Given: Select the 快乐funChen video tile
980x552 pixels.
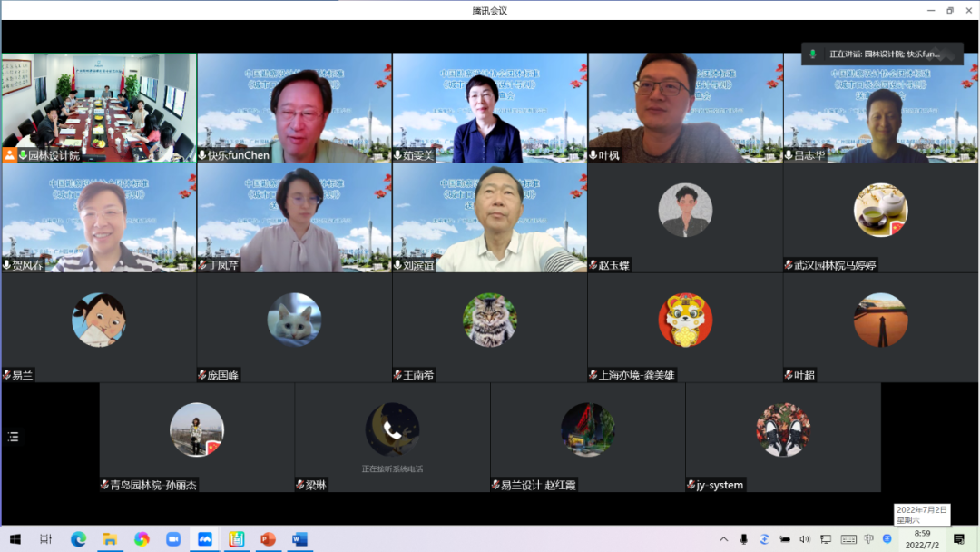Looking at the screenshot, I should pos(294,107).
